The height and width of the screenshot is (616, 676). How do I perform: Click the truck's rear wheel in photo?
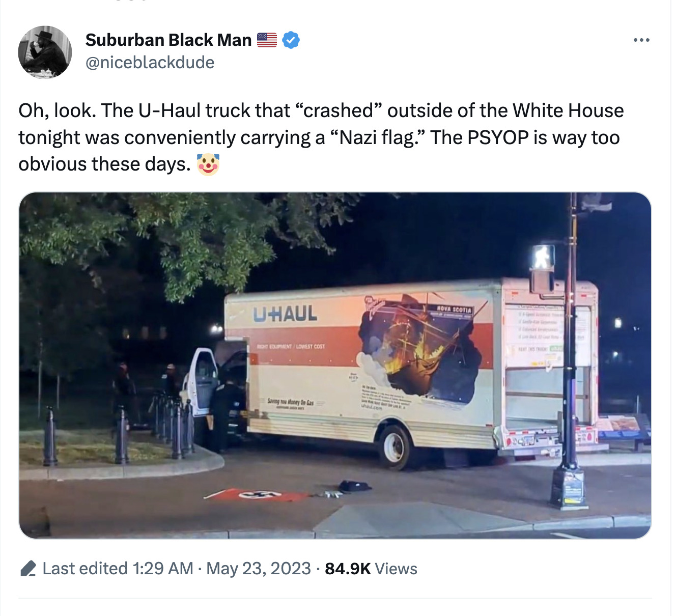click(396, 446)
